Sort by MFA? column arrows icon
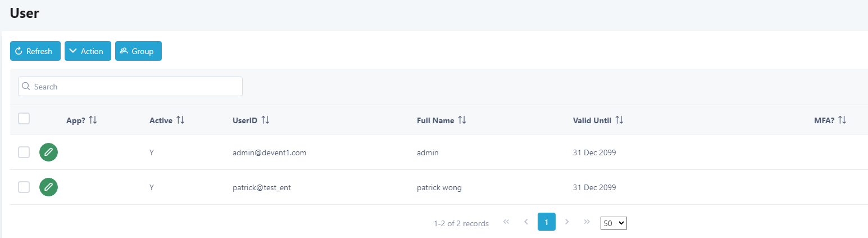The height and width of the screenshot is (238, 868). click(x=842, y=120)
